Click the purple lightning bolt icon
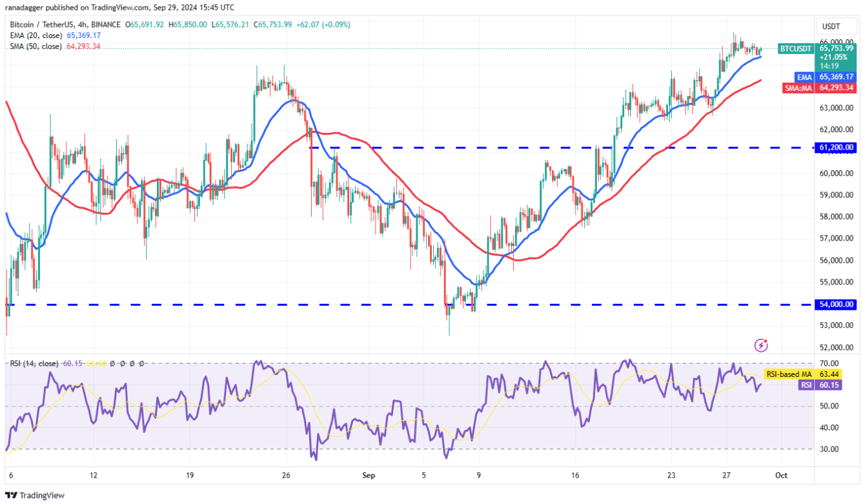Image resolution: width=863 pixels, height=504 pixels. (762, 345)
